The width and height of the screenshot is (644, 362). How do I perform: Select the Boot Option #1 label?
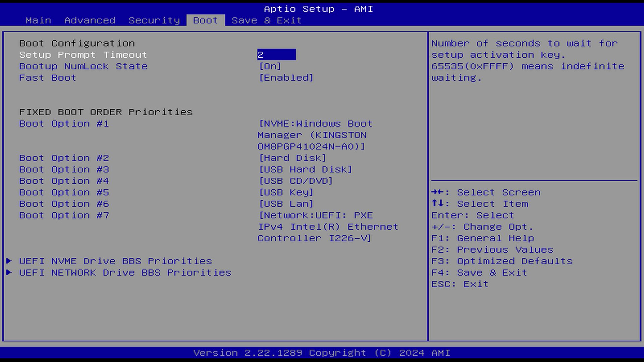(x=64, y=124)
